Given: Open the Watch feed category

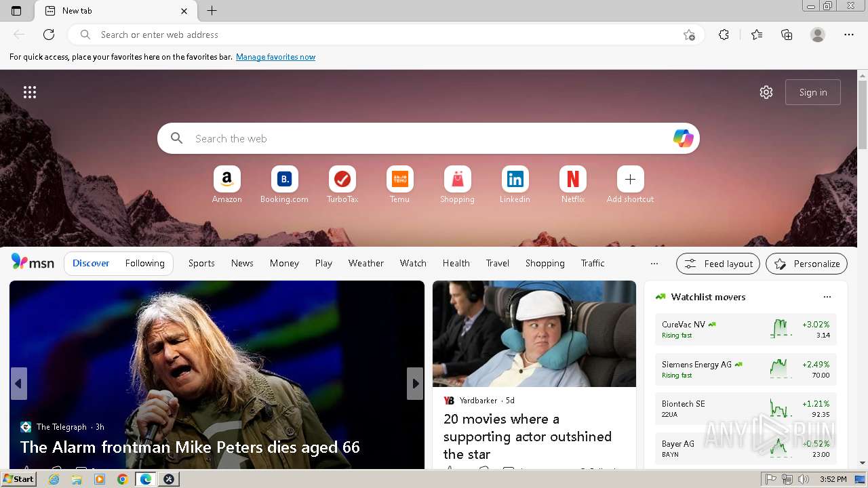Looking at the screenshot, I should (413, 263).
